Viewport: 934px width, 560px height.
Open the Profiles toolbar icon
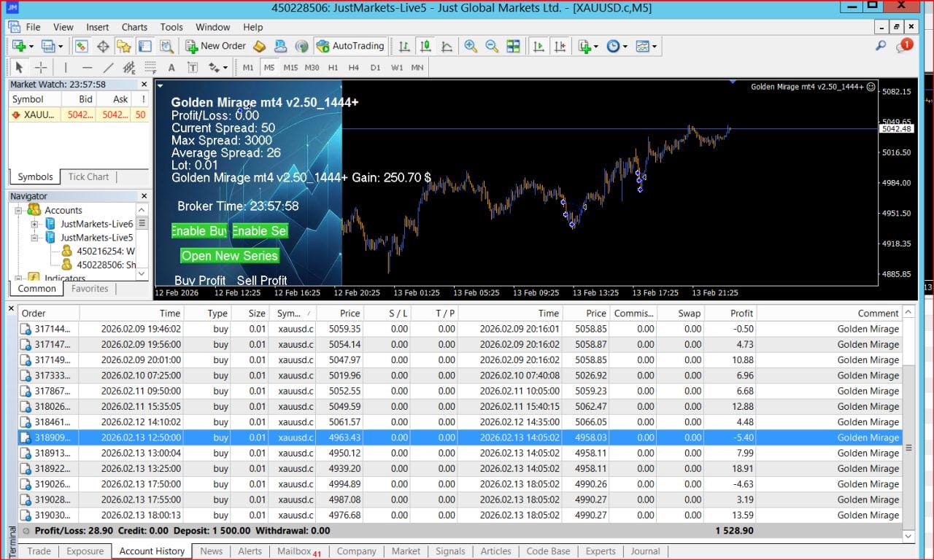pos(49,46)
